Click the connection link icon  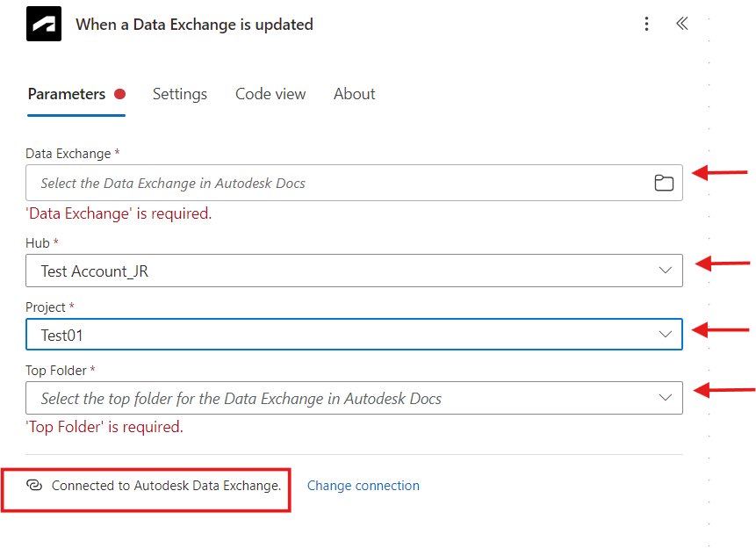click(34, 484)
